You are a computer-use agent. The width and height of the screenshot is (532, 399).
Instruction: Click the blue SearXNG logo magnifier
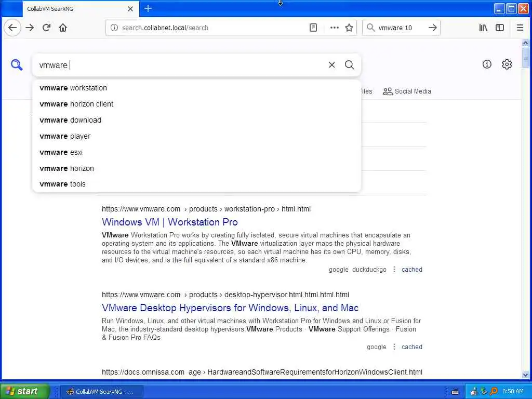[x=16, y=64]
